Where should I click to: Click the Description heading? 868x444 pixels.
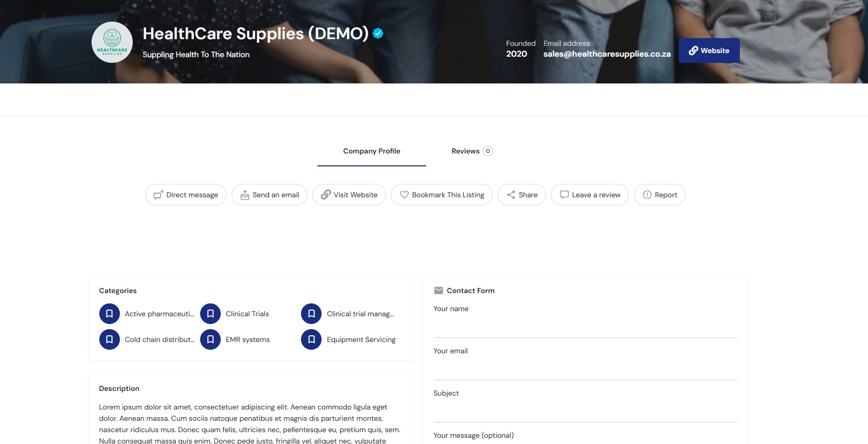119,388
